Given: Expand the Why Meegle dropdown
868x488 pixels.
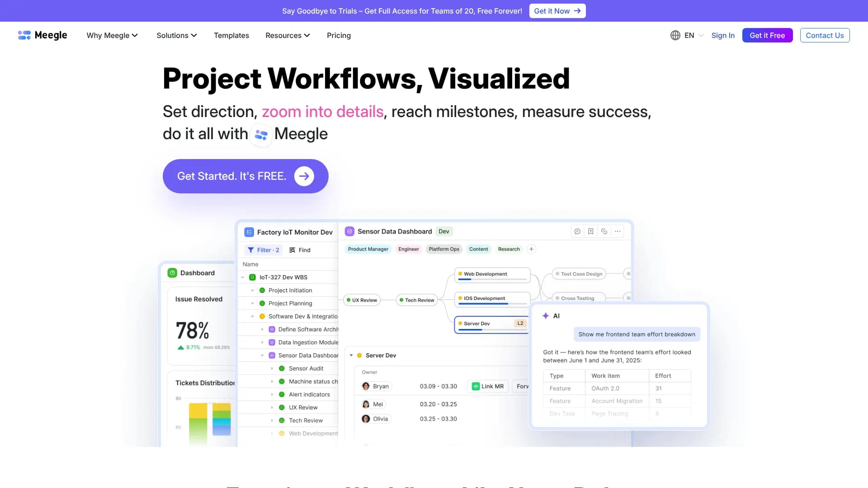Looking at the screenshot, I should [112, 35].
